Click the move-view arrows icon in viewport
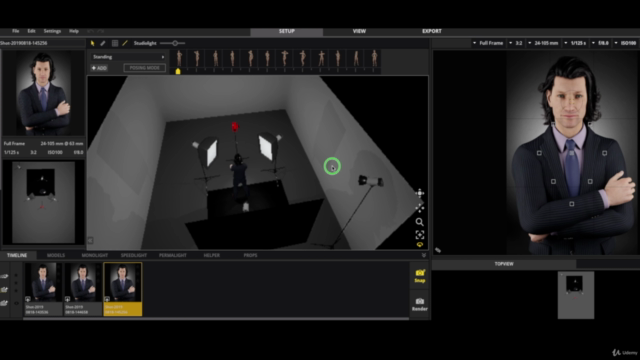This screenshot has height=360, width=640. point(420,193)
